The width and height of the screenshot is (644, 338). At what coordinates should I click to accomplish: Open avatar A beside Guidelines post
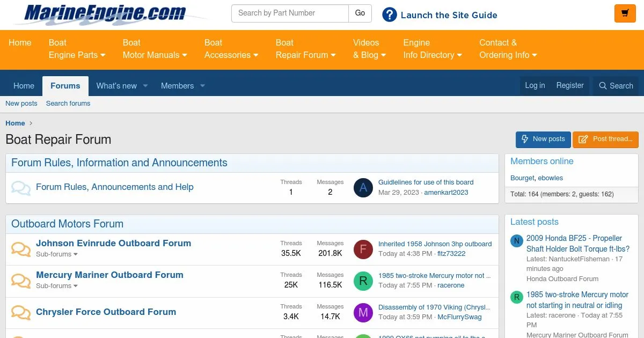363,188
